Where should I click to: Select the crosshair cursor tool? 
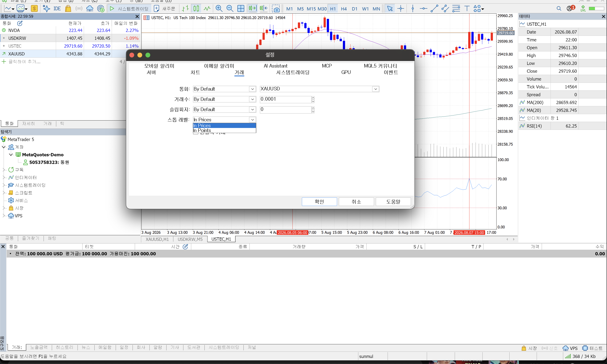pos(401,9)
